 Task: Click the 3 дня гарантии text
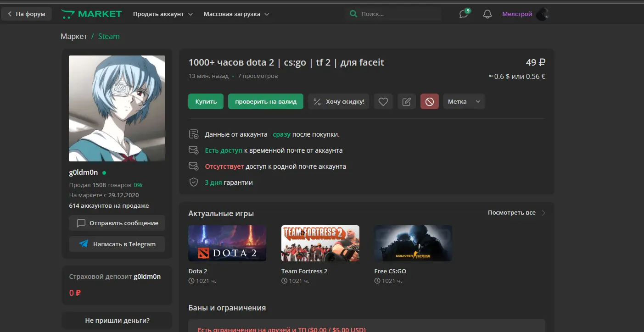click(229, 182)
